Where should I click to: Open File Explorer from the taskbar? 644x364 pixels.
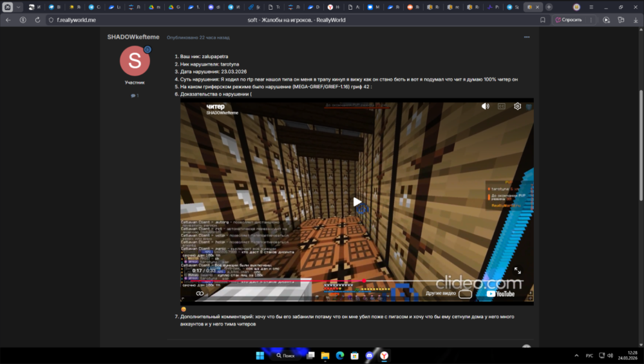(325, 356)
